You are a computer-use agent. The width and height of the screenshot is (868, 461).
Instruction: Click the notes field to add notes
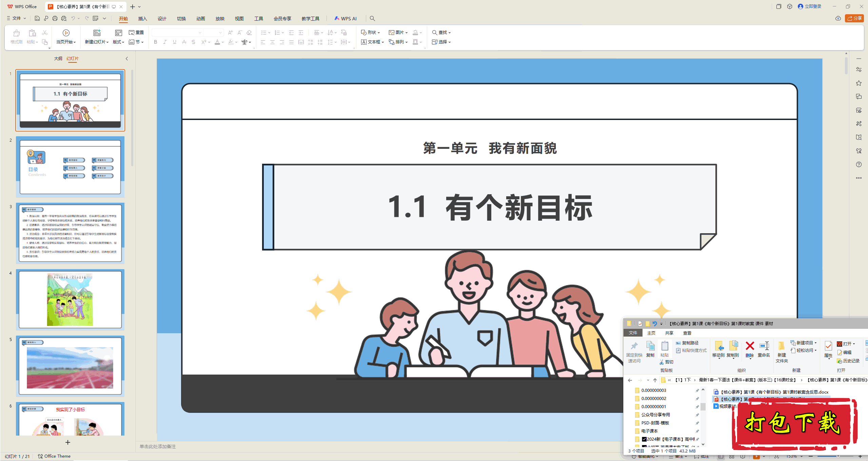[x=158, y=446]
